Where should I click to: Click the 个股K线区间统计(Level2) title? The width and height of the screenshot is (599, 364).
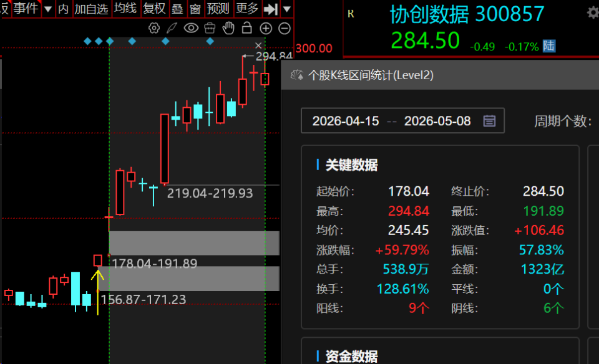(x=371, y=75)
